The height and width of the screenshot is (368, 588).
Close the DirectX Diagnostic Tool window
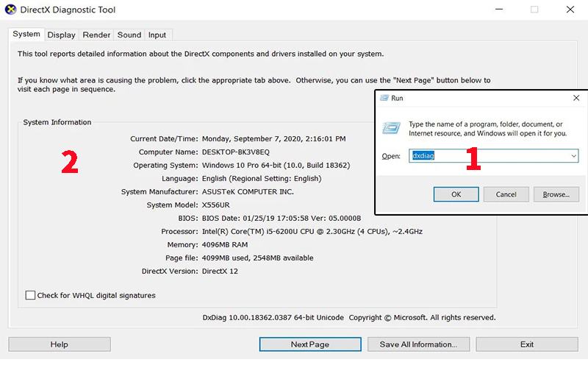coord(570,10)
